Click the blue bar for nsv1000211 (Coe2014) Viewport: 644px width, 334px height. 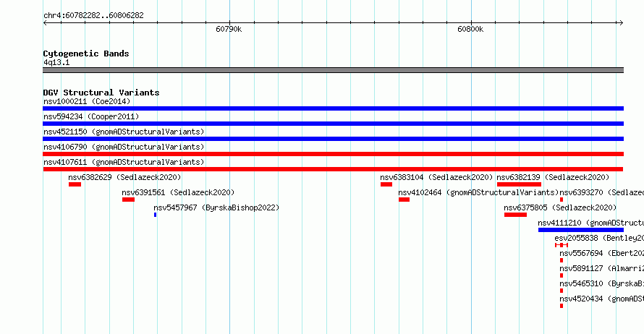coord(333,108)
